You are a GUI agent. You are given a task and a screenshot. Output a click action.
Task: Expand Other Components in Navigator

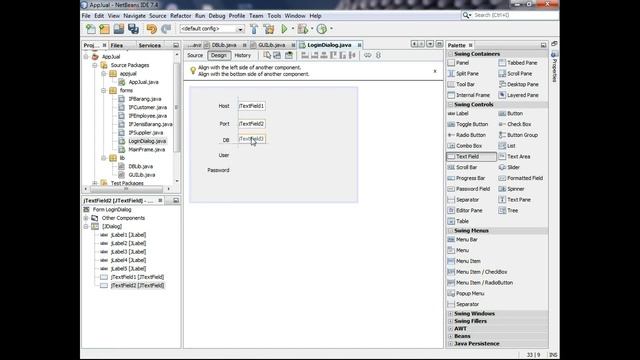(86, 218)
